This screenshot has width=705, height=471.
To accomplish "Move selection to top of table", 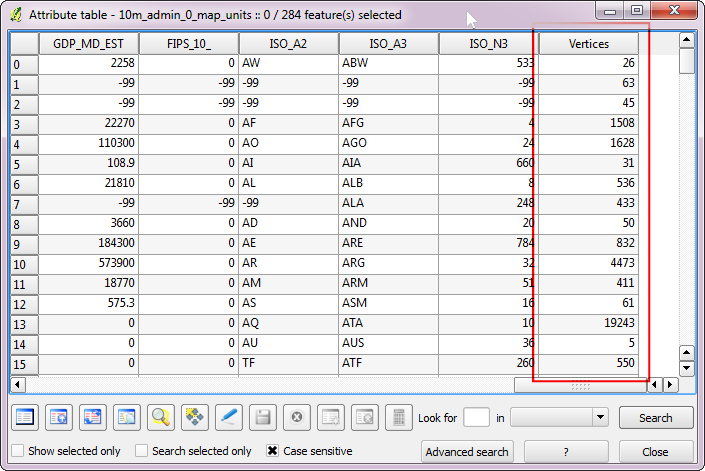I will coord(59,418).
